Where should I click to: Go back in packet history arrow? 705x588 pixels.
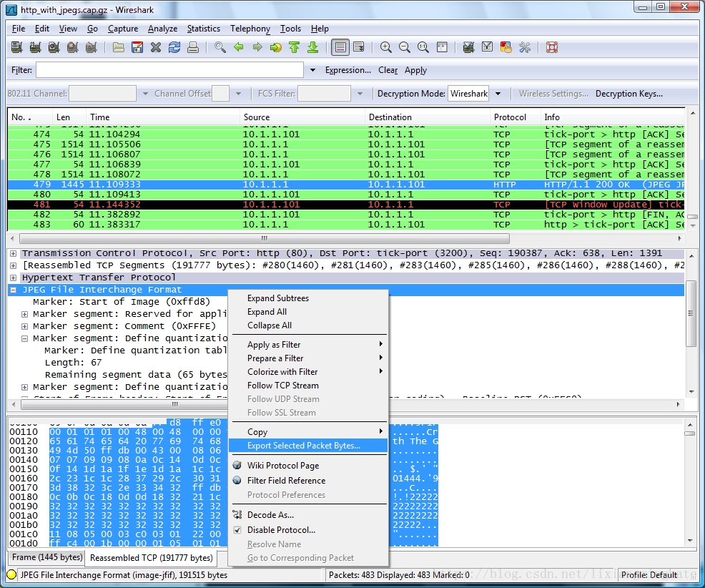point(239,47)
